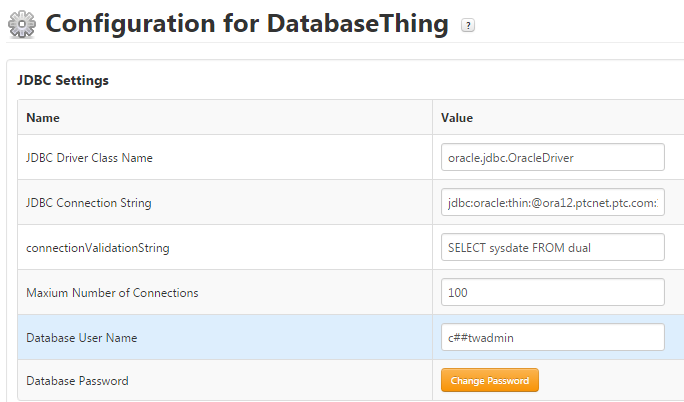Select the Maximum Number of Connections field
Screen dimensions: 684x402
tap(552, 292)
